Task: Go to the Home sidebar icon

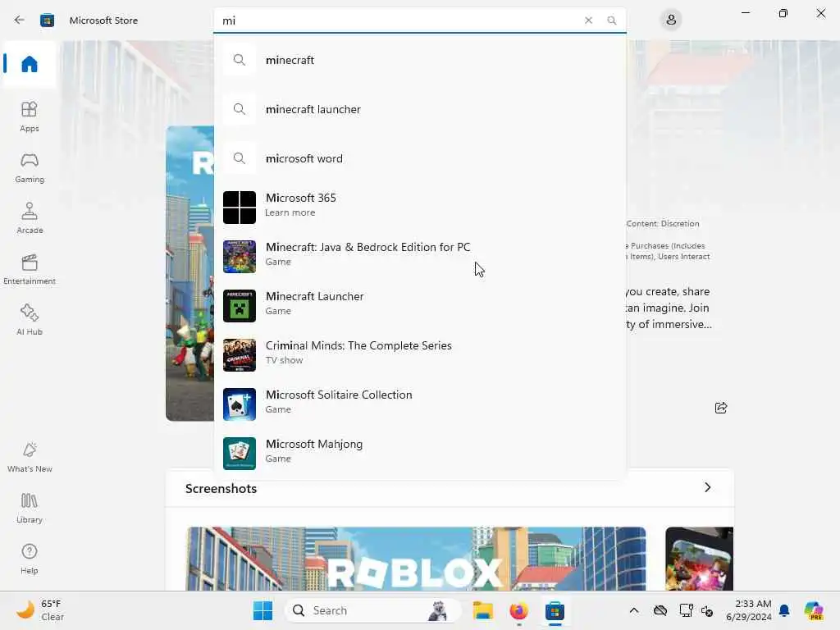Action: (30, 64)
